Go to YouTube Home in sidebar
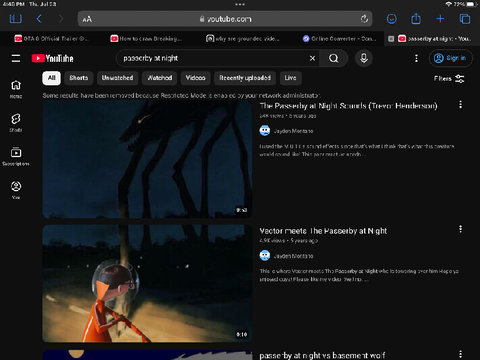The width and height of the screenshot is (480, 360). [16, 89]
